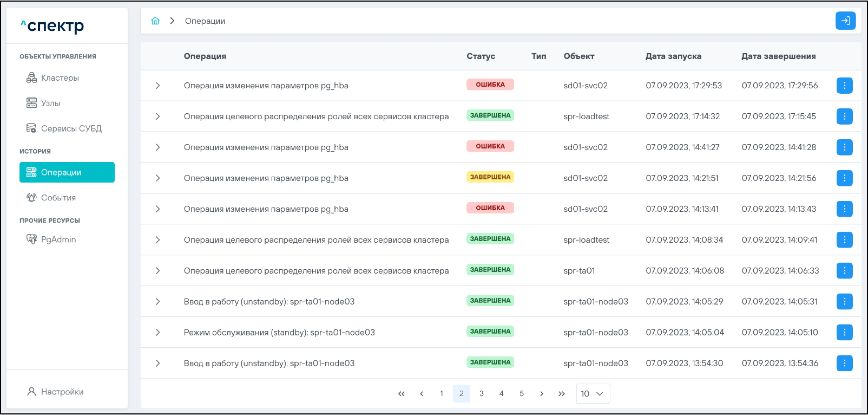The height and width of the screenshot is (415, 868).
Task: Go to the previous page with the single arrow
Action: click(422, 394)
